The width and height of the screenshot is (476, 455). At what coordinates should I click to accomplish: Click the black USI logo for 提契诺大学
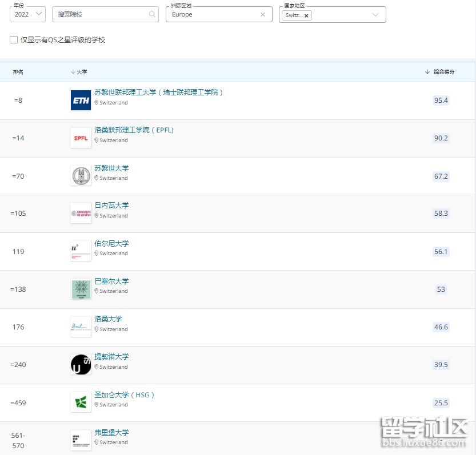pos(81,365)
